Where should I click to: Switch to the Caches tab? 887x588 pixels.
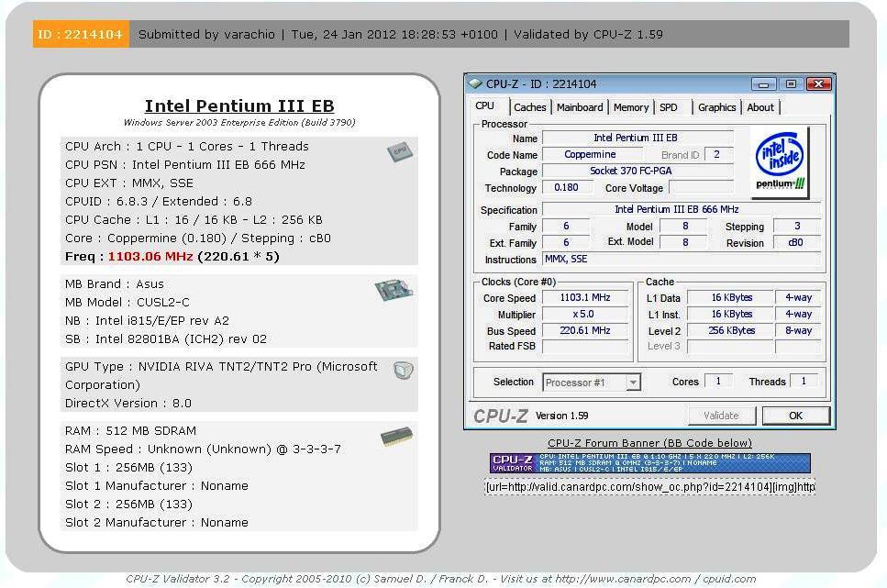[529, 107]
